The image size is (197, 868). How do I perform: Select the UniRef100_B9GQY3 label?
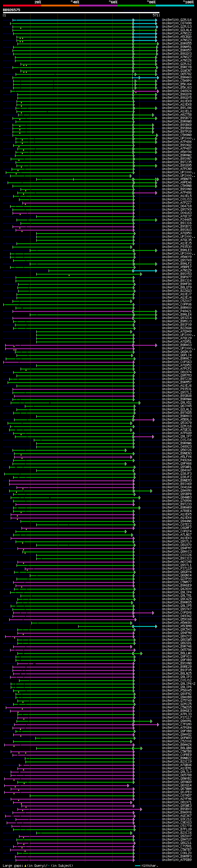pyautogui.click(x=177, y=54)
